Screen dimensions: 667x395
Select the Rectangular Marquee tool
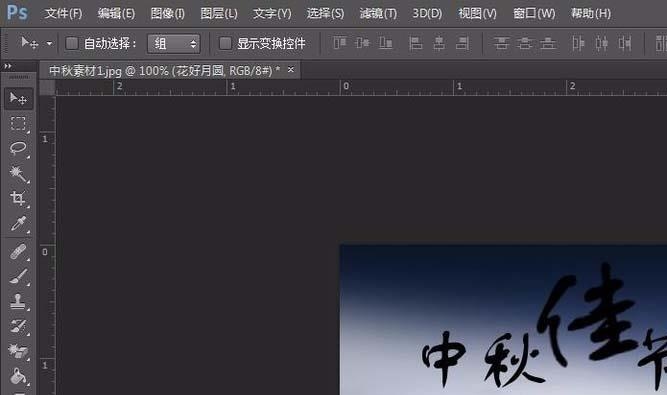18,123
